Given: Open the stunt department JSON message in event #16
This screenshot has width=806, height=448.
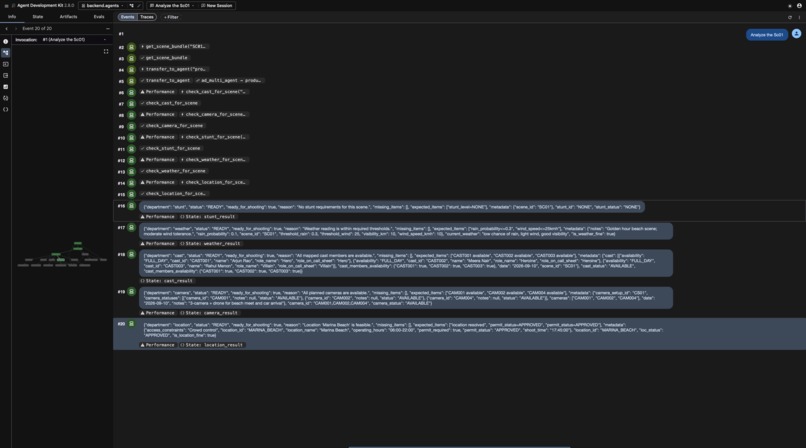Looking at the screenshot, I should pyautogui.click(x=392, y=207).
